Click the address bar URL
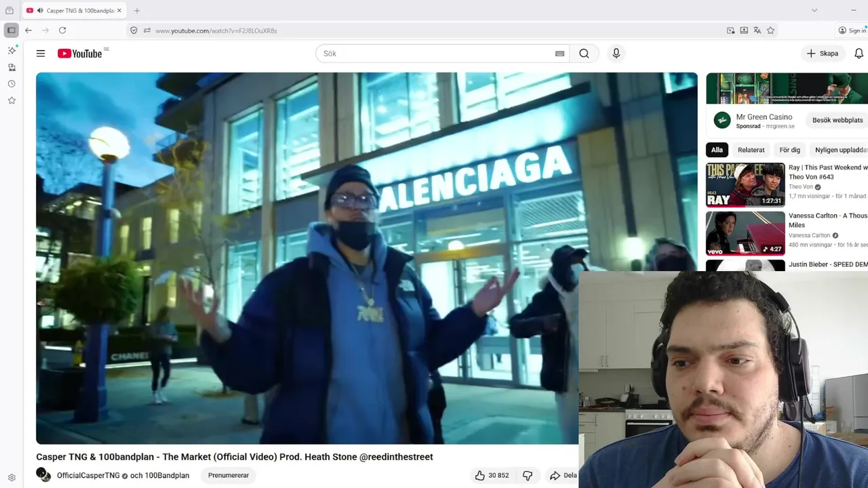 click(x=216, y=30)
